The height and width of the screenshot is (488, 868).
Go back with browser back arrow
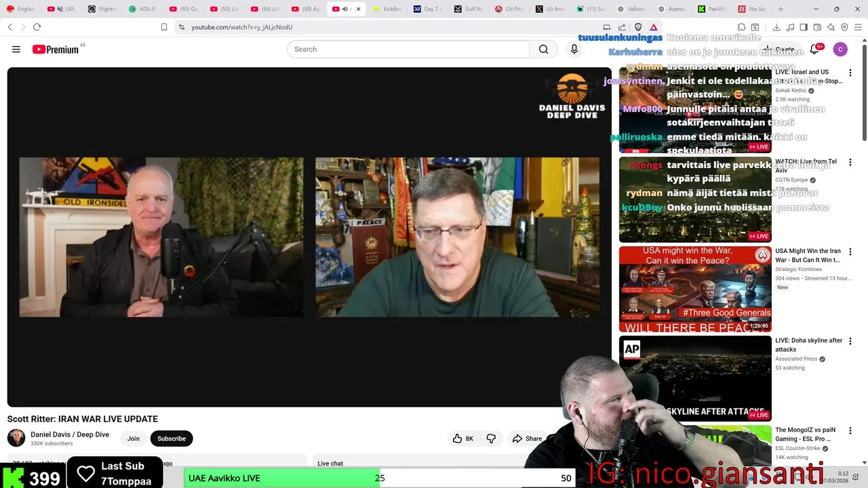[9, 27]
